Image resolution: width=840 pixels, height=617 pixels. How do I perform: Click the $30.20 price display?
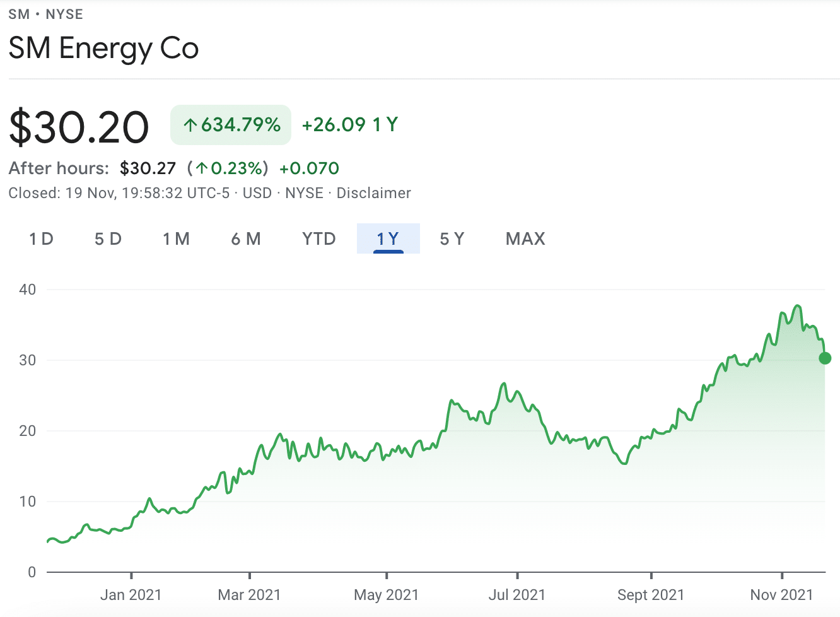click(78, 126)
